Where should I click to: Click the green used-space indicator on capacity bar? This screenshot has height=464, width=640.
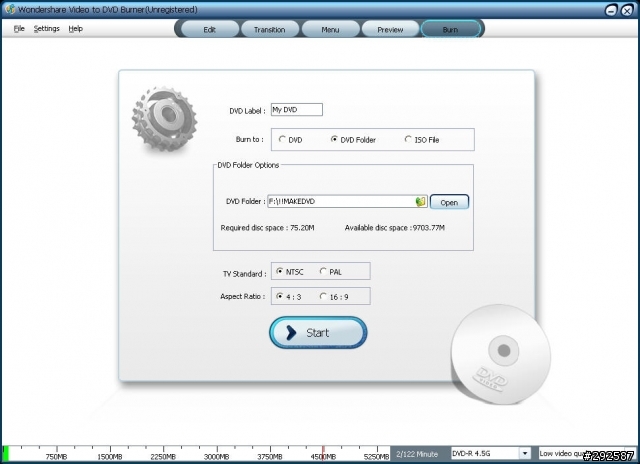pos(6,453)
